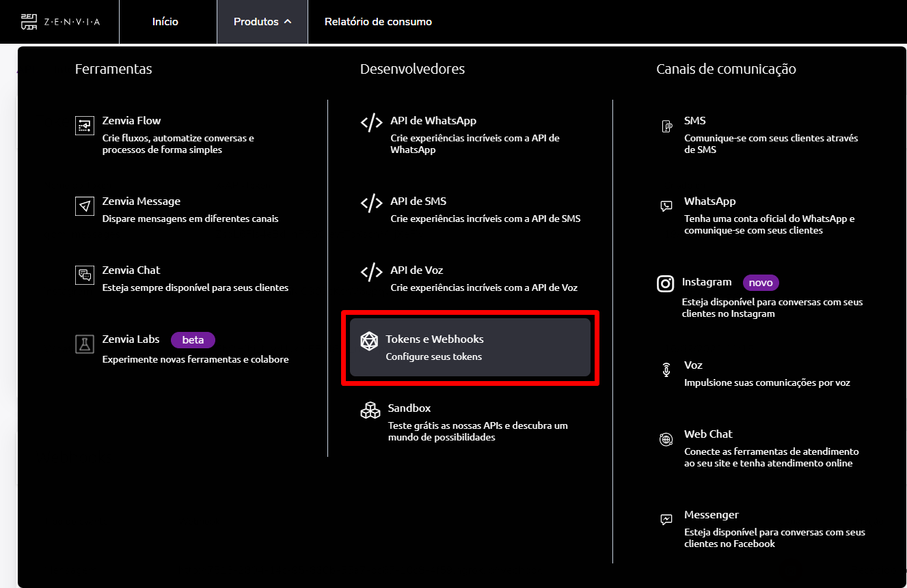Go to the Início menu item
This screenshot has width=907, height=588.
(x=165, y=22)
